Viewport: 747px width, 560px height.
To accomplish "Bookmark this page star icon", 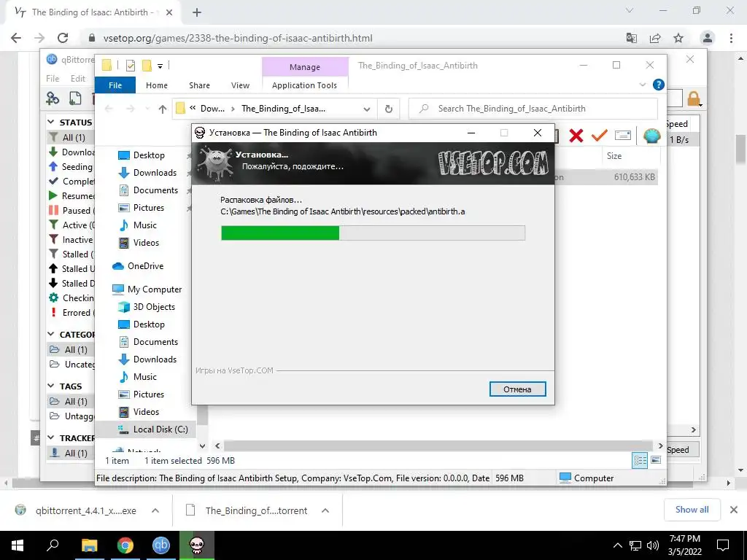I will pos(678,38).
